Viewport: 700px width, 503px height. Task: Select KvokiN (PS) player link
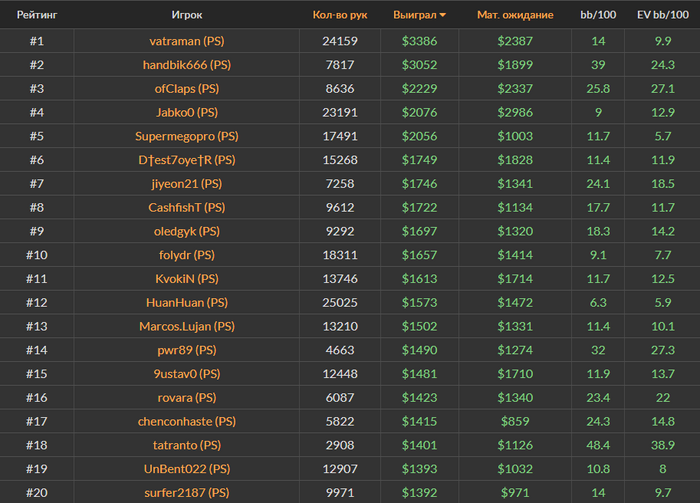[x=187, y=279]
